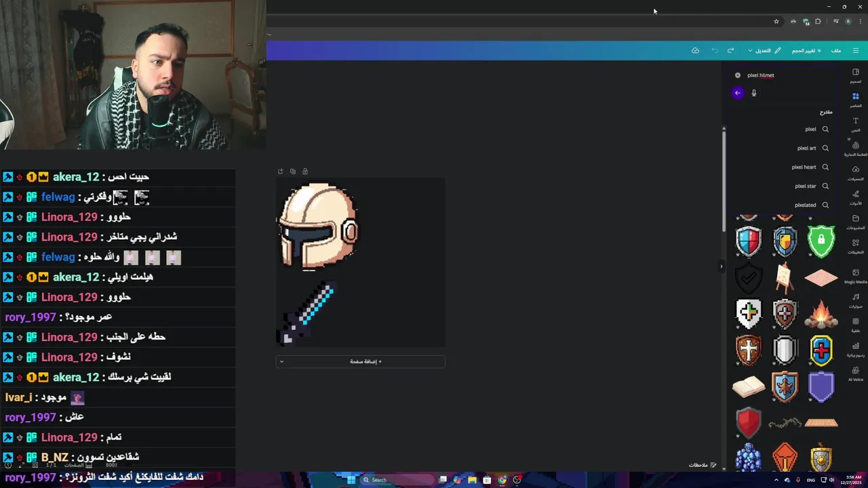The image size is (868, 488).
Task: Open the Audio (صوتيات) sidebar tab
Action: click(856, 300)
